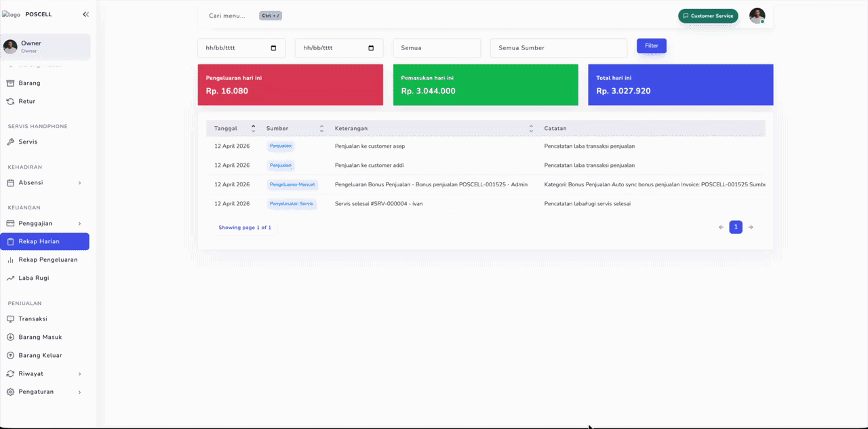Open the Barang Masuk page
This screenshot has width=868, height=429.
click(x=45, y=337)
